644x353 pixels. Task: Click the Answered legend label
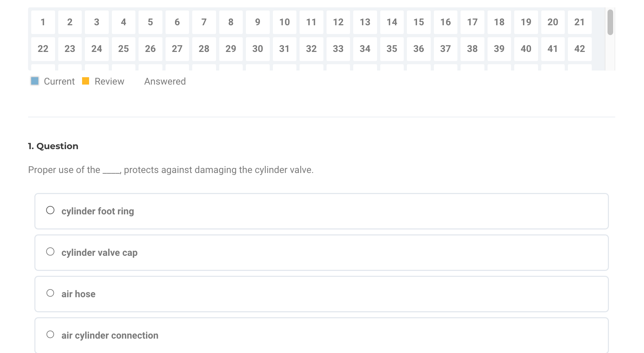tap(165, 81)
